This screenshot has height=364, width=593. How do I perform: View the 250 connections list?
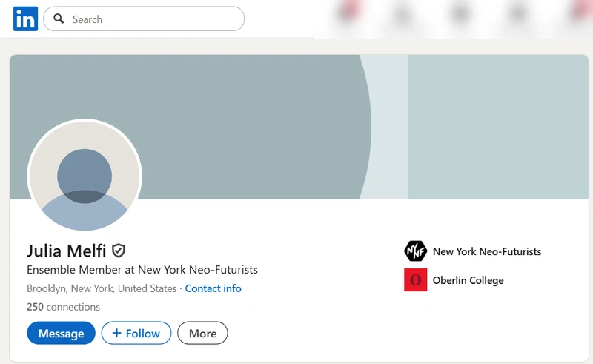pyautogui.click(x=63, y=307)
